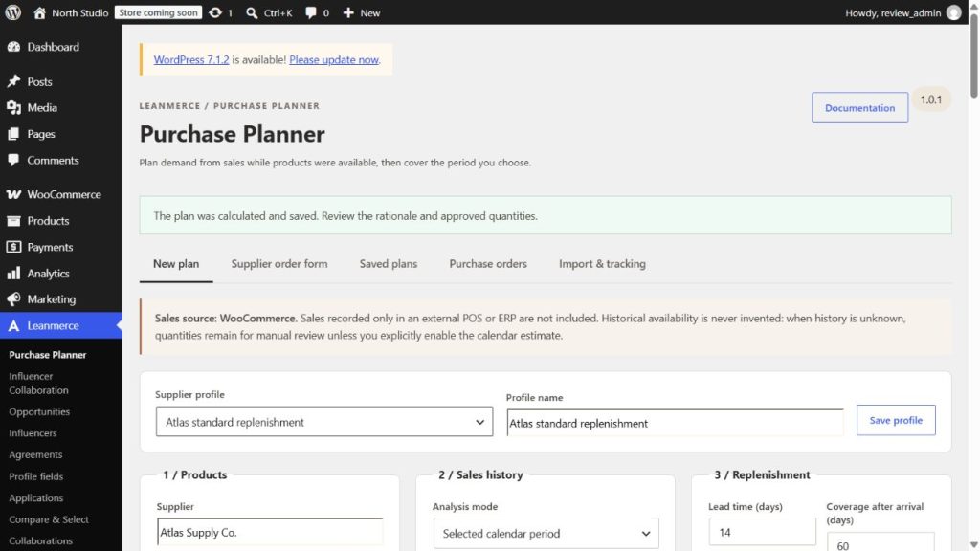The width and height of the screenshot is (980, 551).
Task: Click the Pages icon in the sidebar
Action: coord(13,134)
